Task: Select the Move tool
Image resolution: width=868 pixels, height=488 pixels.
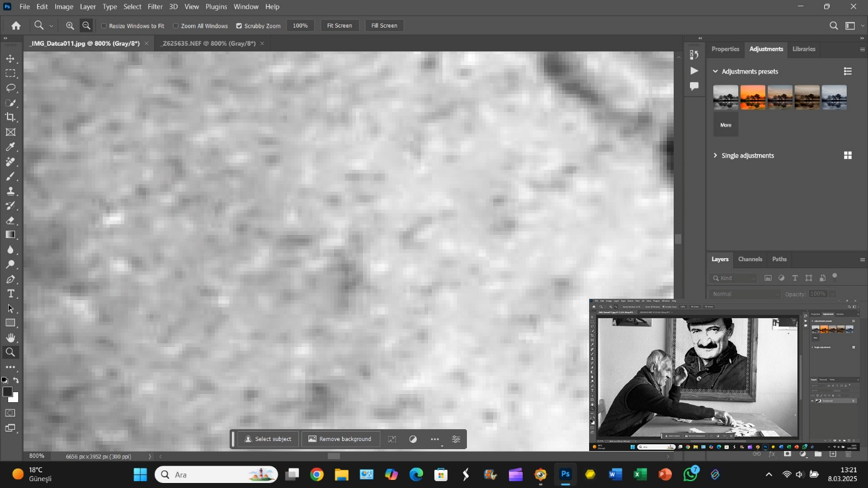Action: click(11, 58)
